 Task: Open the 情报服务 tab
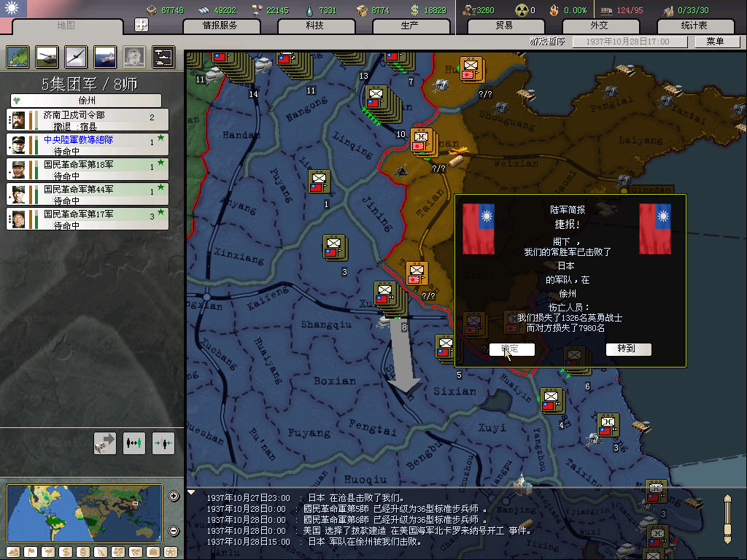220,26
